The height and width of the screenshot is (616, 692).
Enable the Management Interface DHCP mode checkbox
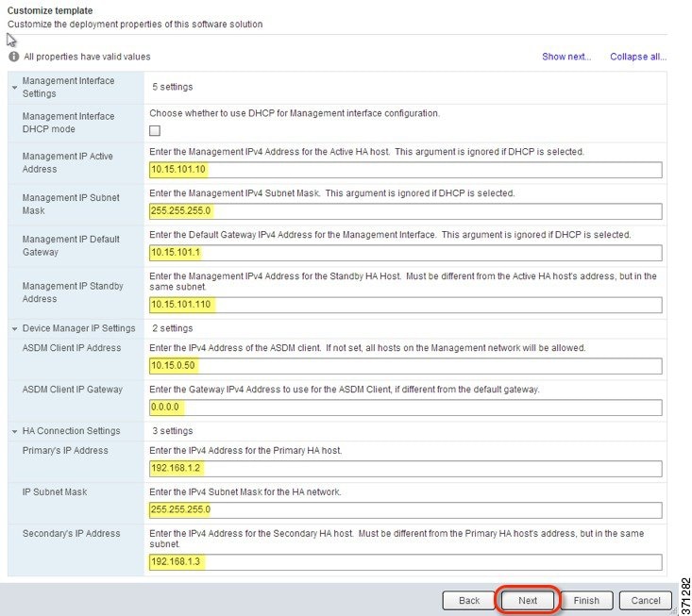[x=155, y=130]
